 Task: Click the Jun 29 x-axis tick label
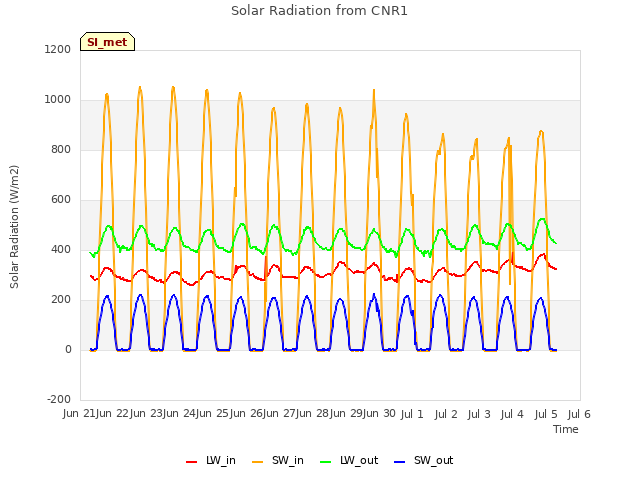tap(347, 414)
